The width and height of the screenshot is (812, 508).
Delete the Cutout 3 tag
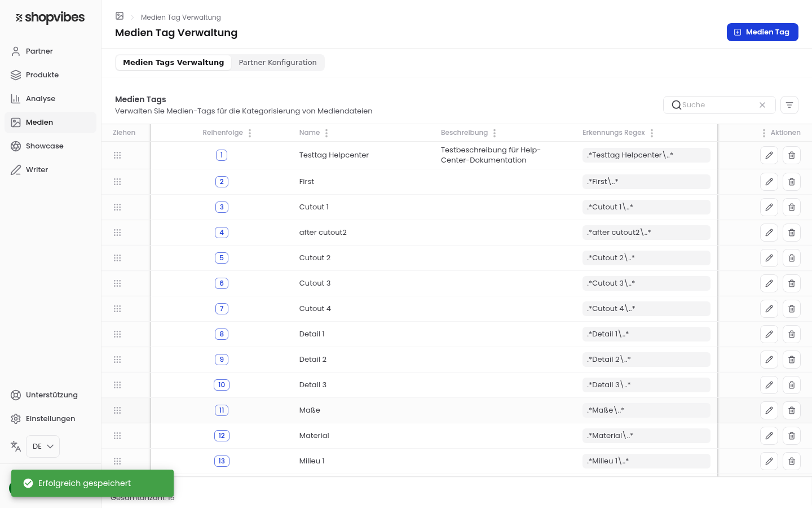click(792, 283)
